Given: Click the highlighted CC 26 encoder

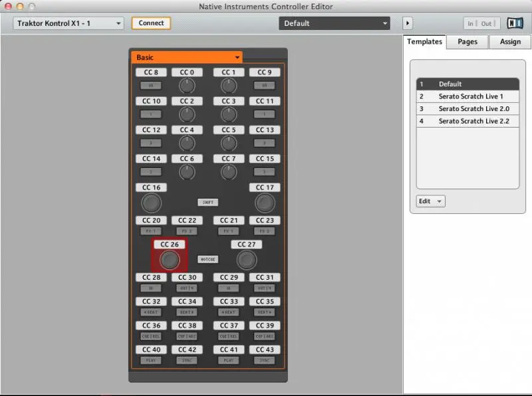Looking at the screenshot, I should point(169,260).
